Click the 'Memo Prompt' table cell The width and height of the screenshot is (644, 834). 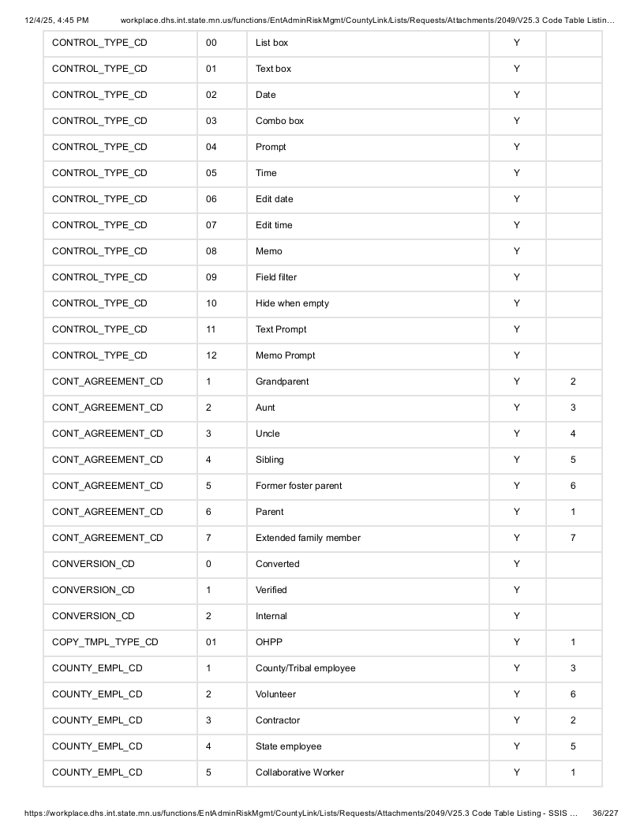[x=368, y=356]
